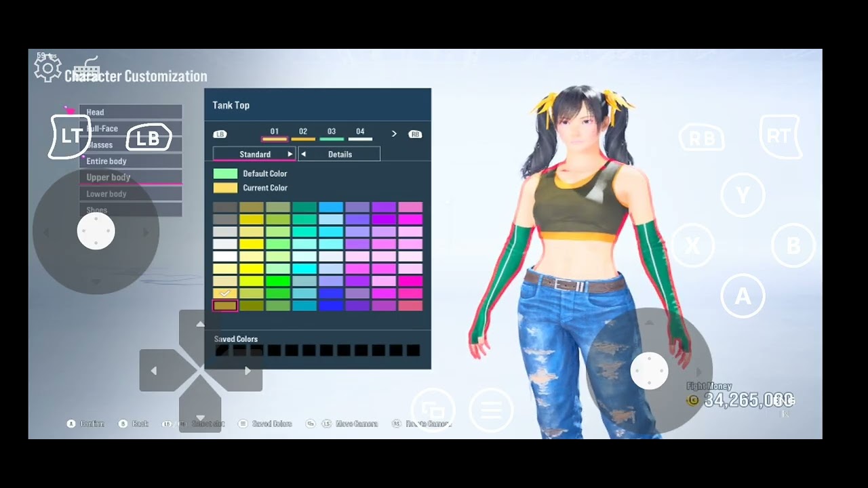
Task: Pick the salmon-pink swatch at grid's bottom-right
Action: coord(410,306)
